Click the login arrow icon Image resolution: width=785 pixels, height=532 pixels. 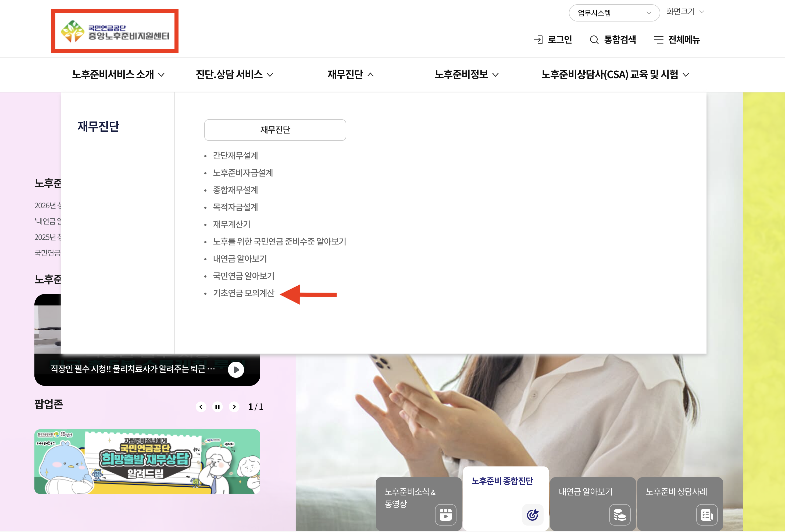538,40
